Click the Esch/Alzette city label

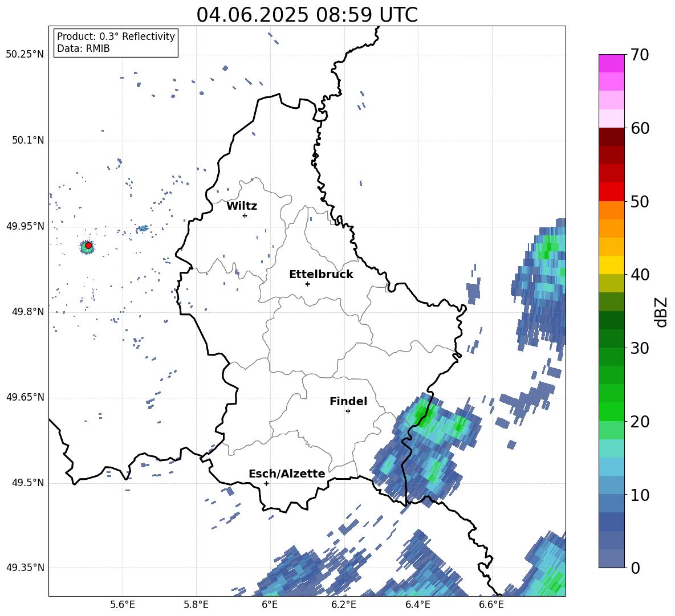[x=287, y=474]
